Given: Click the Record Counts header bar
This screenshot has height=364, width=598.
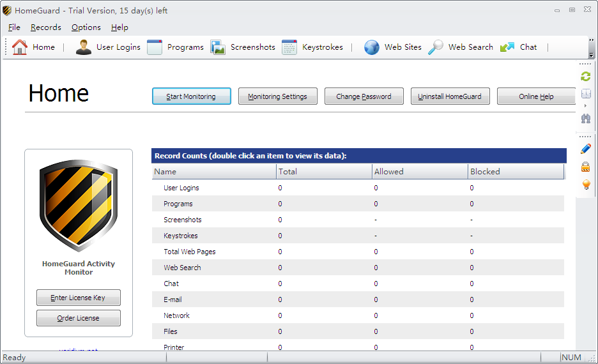Looking at the screenshot, I should (359, 156).
